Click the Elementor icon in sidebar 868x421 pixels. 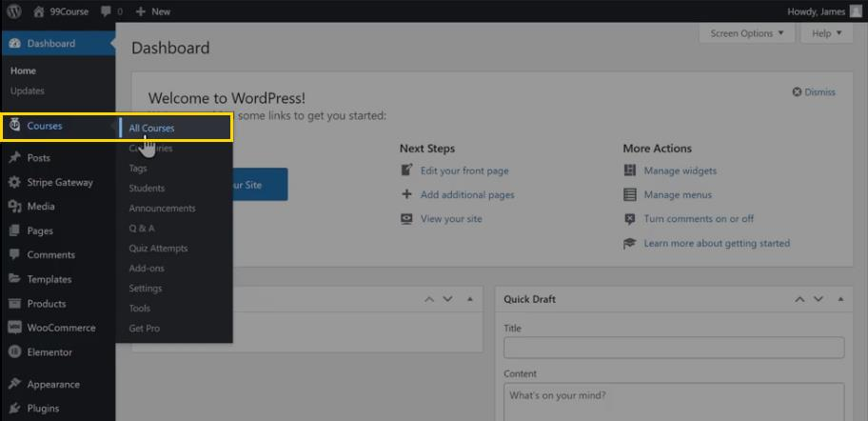tap(14, 352)
